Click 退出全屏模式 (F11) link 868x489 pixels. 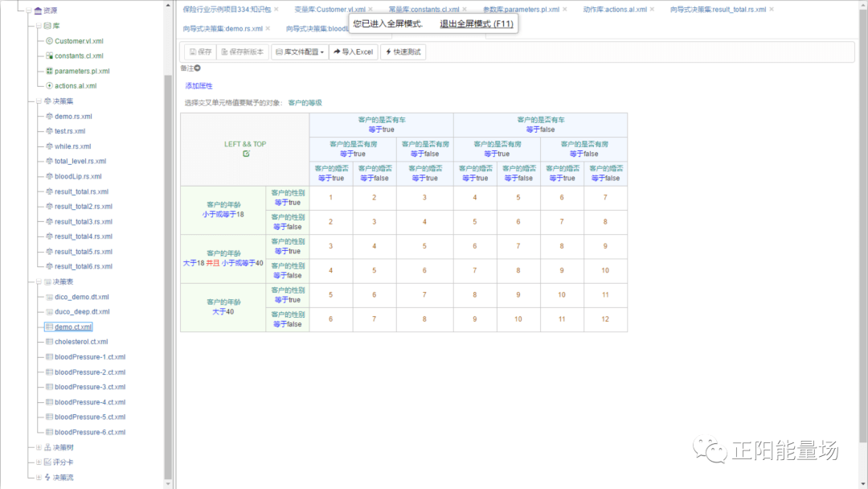pos(477,24)
